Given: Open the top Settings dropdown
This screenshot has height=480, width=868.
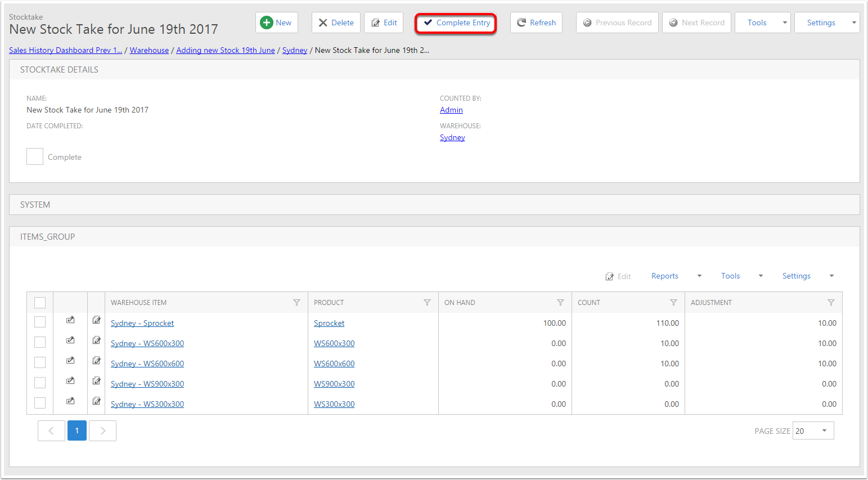Looking at the screenshot, I should pos(827,23).
